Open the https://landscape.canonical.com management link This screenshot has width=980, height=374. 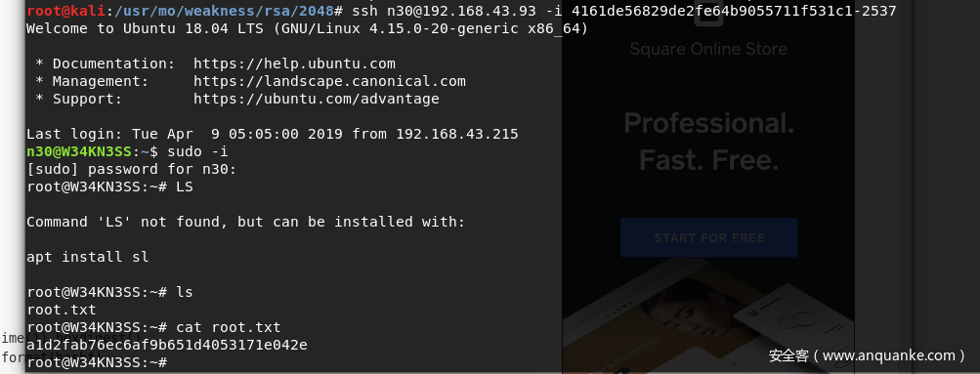coord(329,81)
